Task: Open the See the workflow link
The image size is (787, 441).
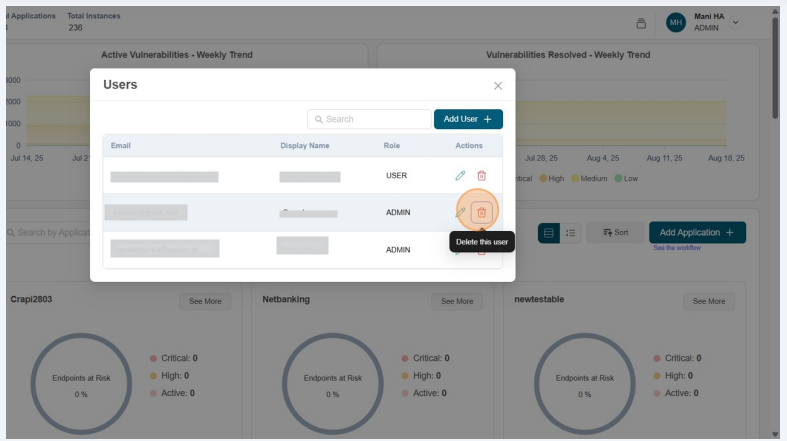Action: click(677, 248)
